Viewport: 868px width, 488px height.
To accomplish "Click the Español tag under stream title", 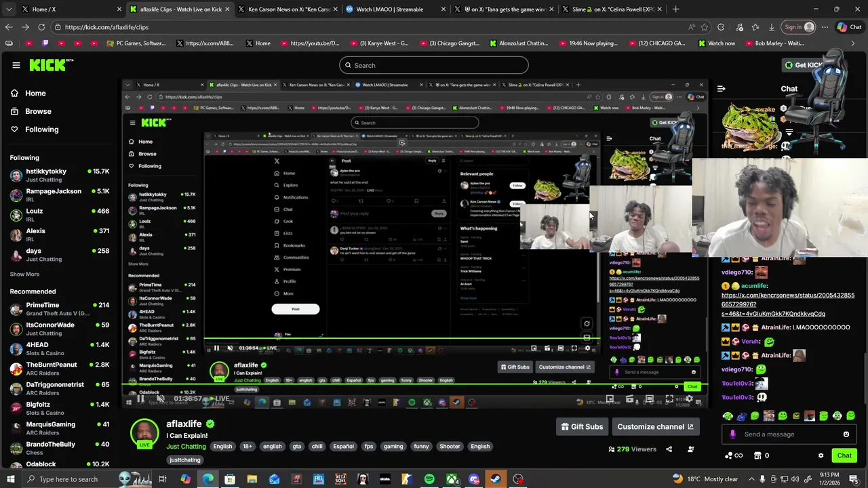I will coord(343,447).
